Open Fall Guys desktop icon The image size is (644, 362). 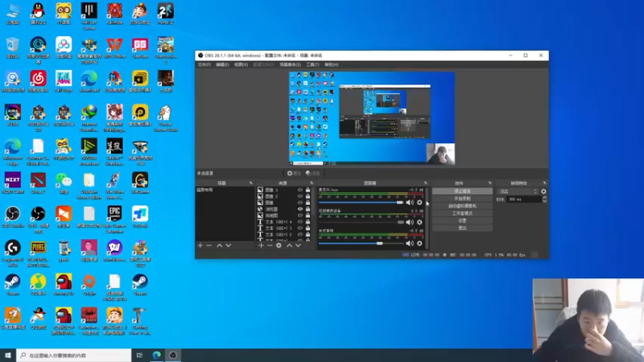64,81
